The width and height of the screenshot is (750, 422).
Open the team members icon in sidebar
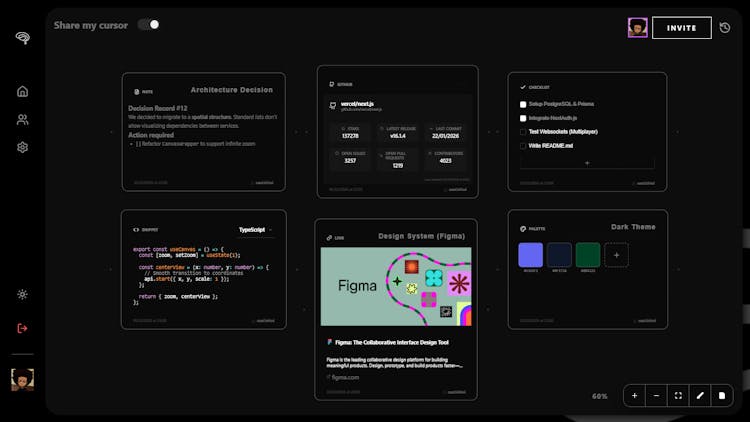coord(22,119)
